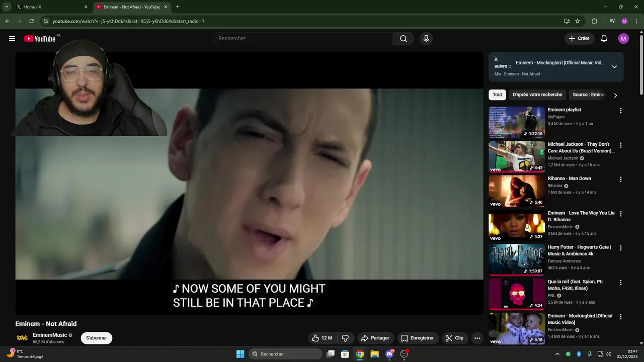Select the D'après votre recherche chip

[537, 95]
